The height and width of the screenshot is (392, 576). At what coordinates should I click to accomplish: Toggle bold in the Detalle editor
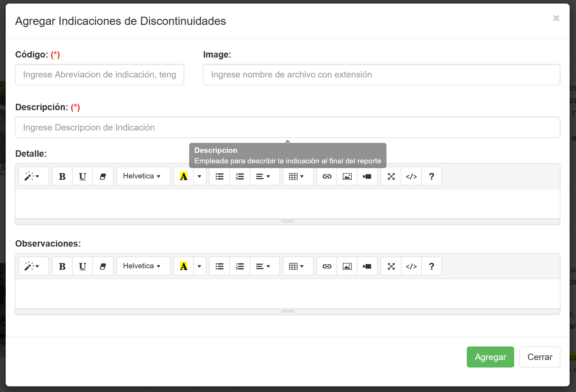point(62,176)
